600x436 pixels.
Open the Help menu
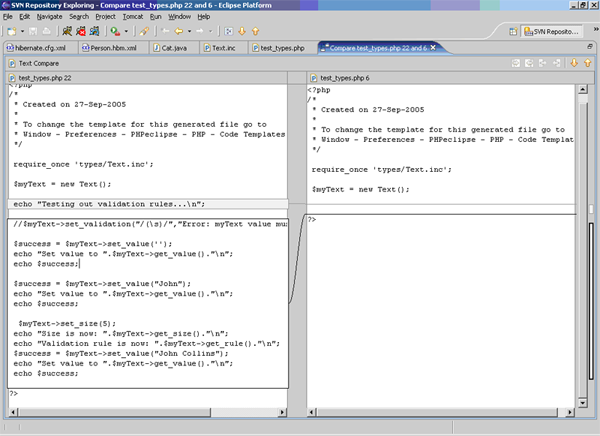(x=204, y=16)
